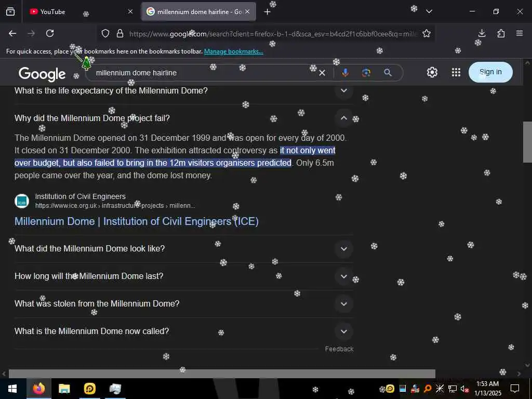Screen dimensions: 532x399
Task: Start Google voice search microphone
Action: [x=345, y=73]
